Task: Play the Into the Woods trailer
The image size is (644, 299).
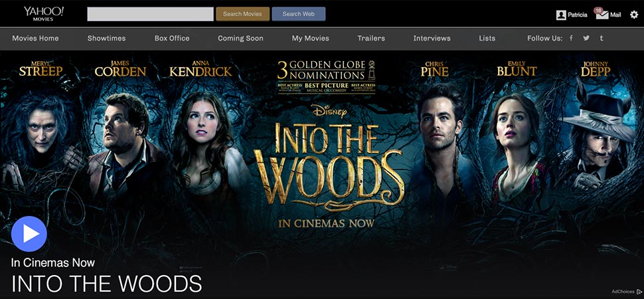Action: coord(29,234)
